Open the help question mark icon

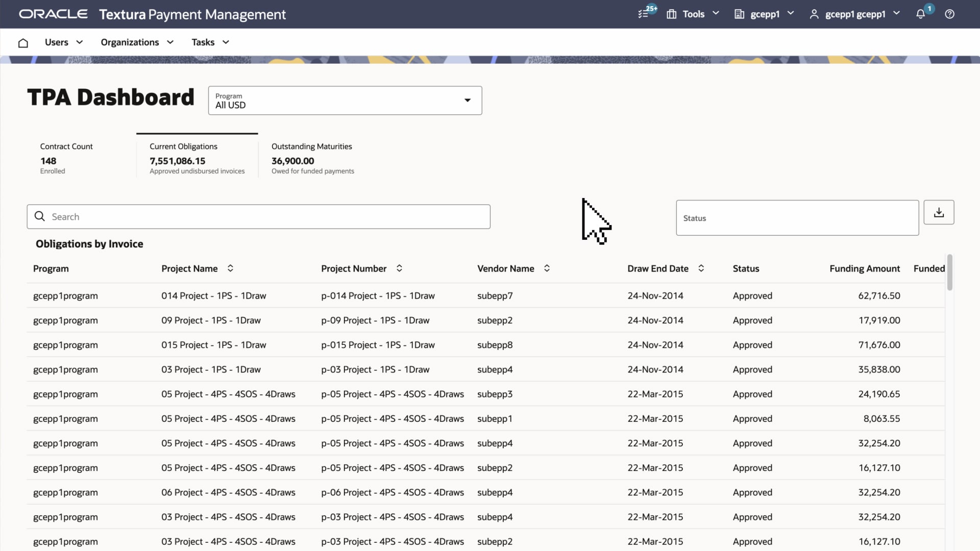point(949,14)
